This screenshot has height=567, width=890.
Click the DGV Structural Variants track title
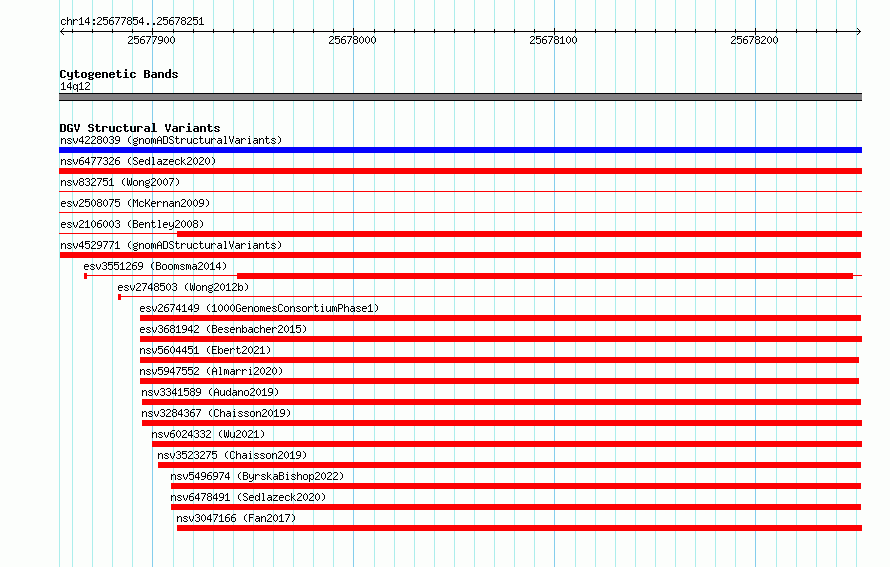tap(140, 128)
